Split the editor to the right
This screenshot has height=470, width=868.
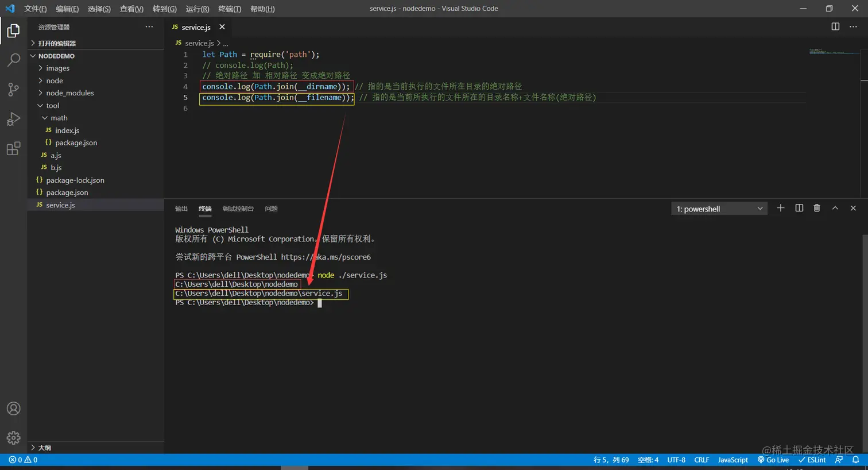[x=835, y=26]
